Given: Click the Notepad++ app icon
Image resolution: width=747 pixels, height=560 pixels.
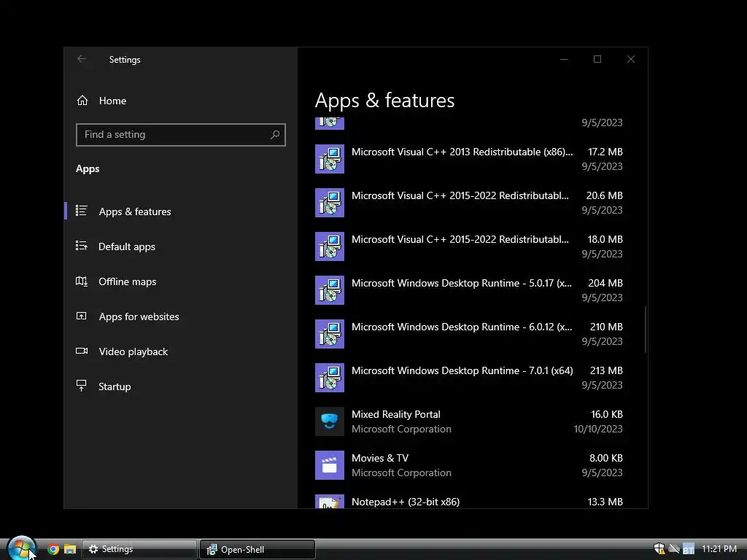Looking at the screenshot, I should coord(330,502).
